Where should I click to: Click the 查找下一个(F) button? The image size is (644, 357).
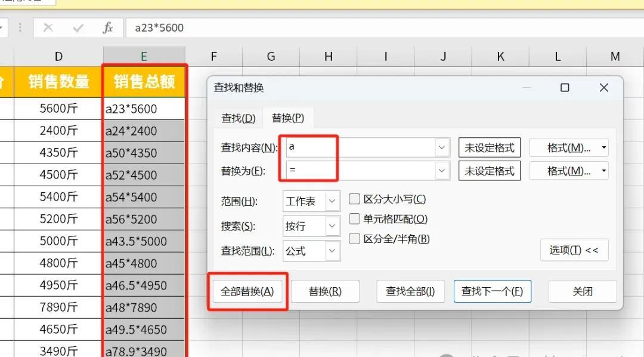tap(492, 291)
